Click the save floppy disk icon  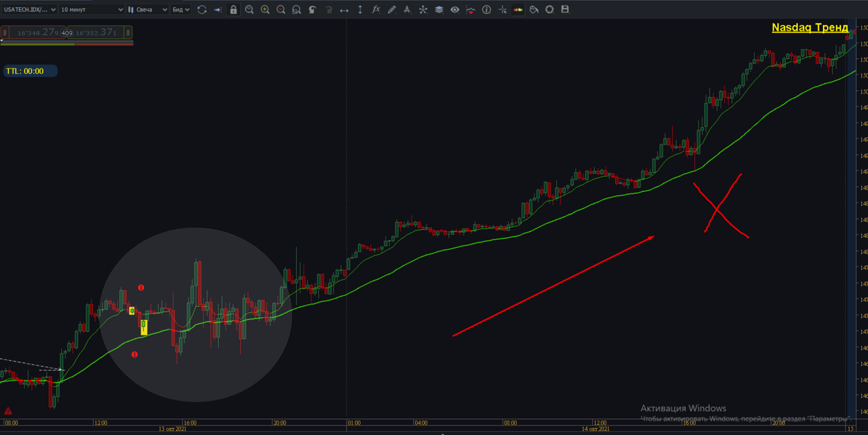565,9
